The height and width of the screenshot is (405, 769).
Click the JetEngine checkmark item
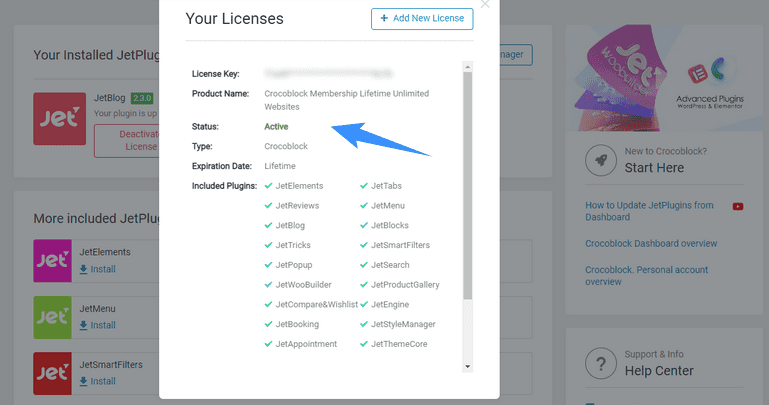coord(364,304)
